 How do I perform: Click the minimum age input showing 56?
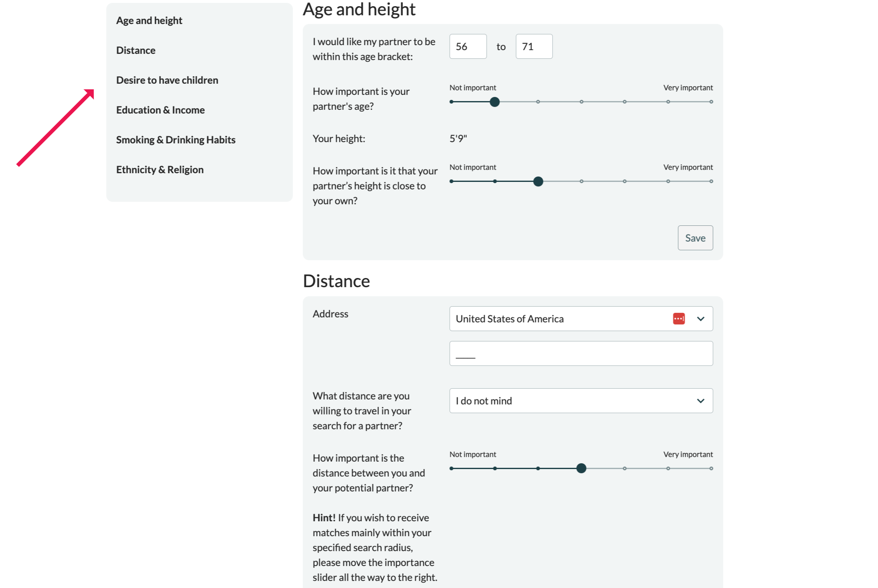[x=468, y=46]
